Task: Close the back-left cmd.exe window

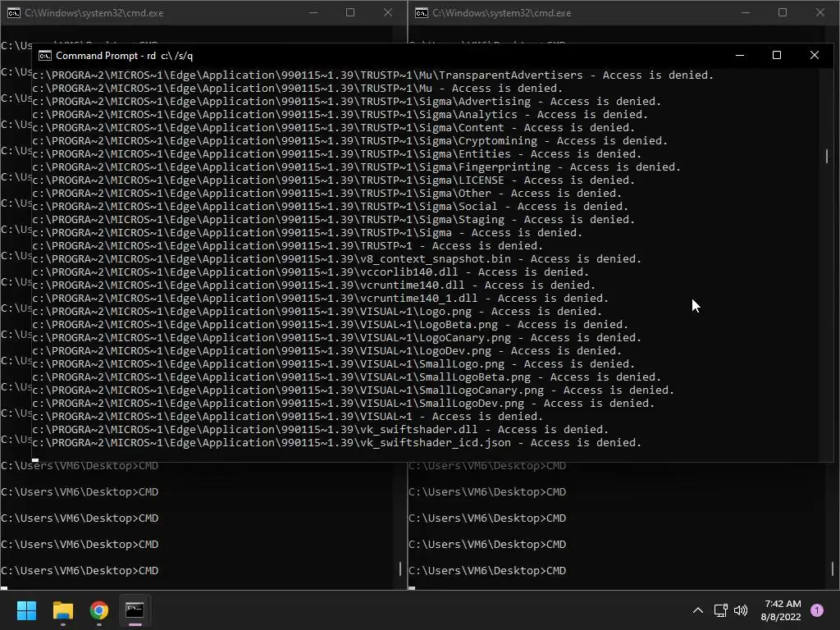Action: pyautogui.click(x=388, y=12)
